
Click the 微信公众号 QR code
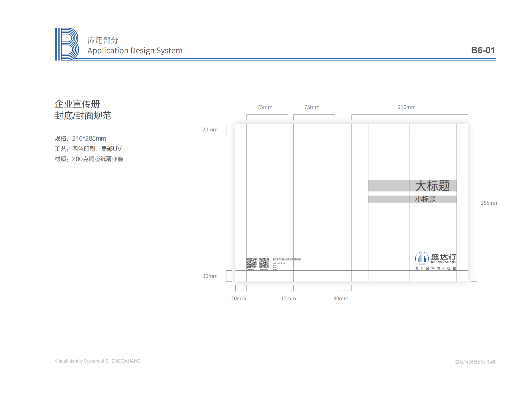(x=264, y=263)
